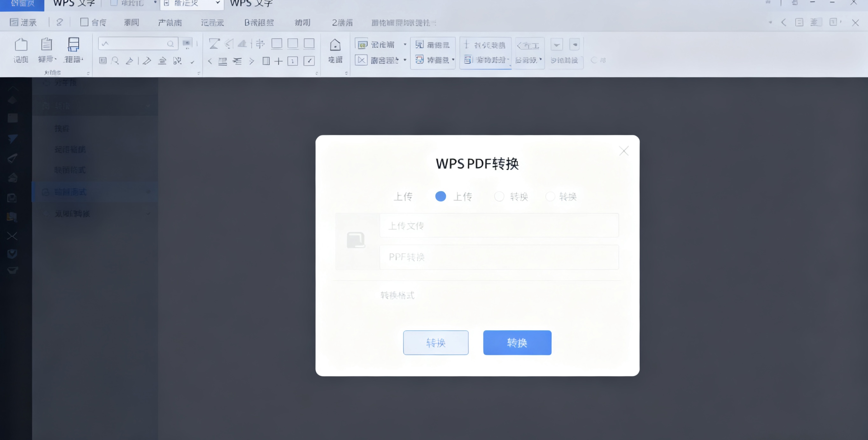The height and width of the screenshot is (440, 868).
Task: Click the blue 转换 button in the dialog
Action: coord(517,343)
